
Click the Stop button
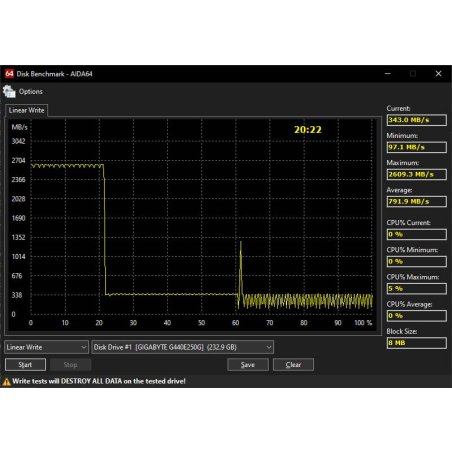click(x=70, y=365)
